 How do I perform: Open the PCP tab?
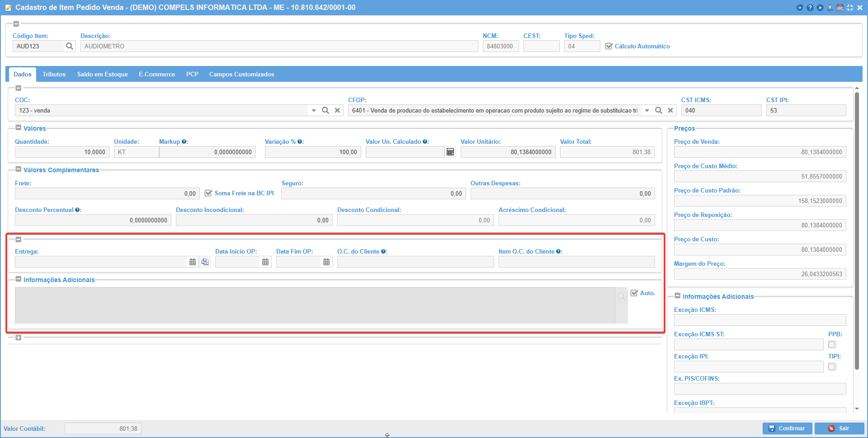pyautogui.click(x=192, y=74)
